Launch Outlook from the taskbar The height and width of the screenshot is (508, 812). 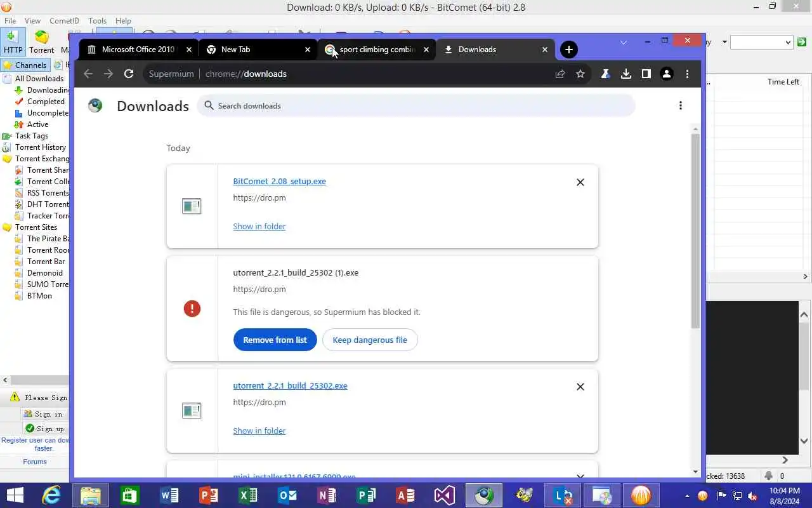coord(287,495)
